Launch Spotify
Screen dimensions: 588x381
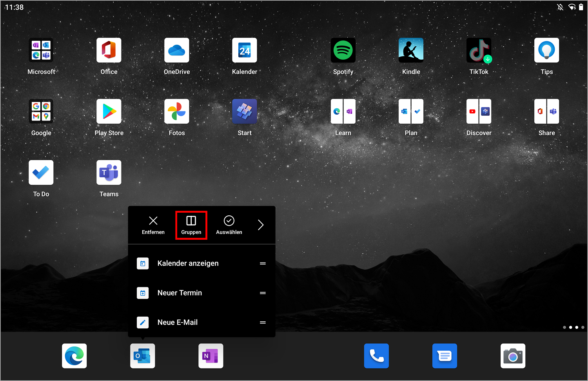pos(343,50)
